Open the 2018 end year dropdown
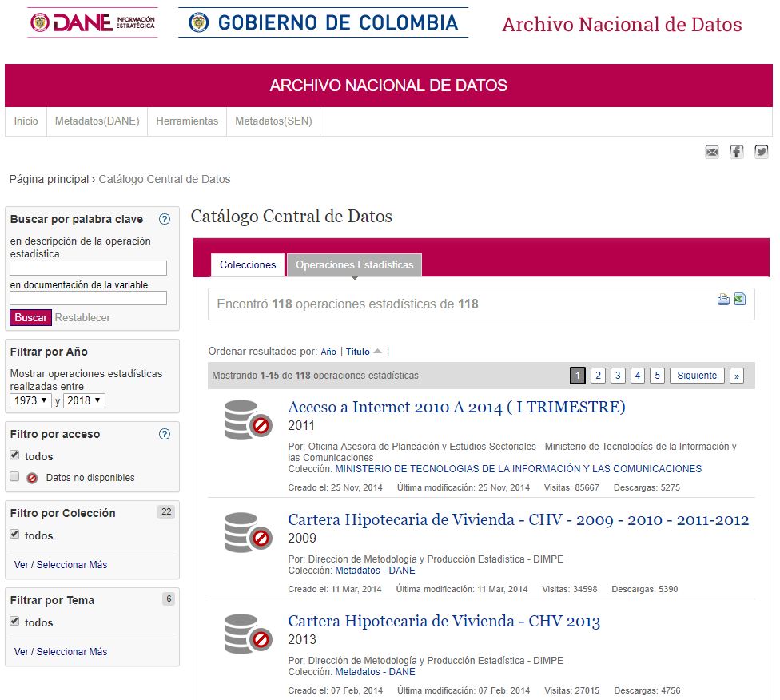The image size is (780, 700). click(84, 400)
